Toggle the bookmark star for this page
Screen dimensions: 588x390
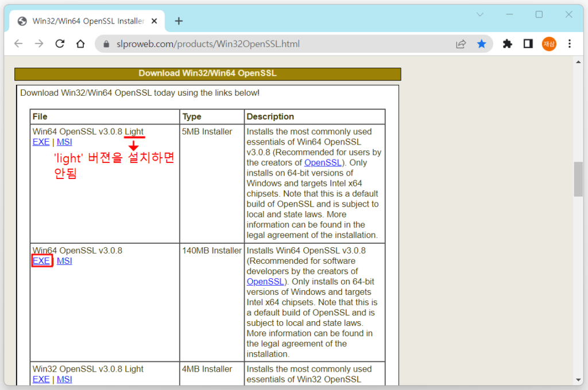(482, 44)
